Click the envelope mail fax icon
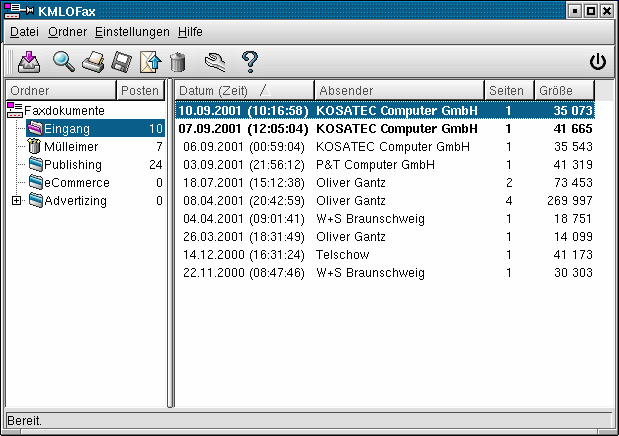The height and width of the screenshot is (436, 619). (x=150, y=62)
